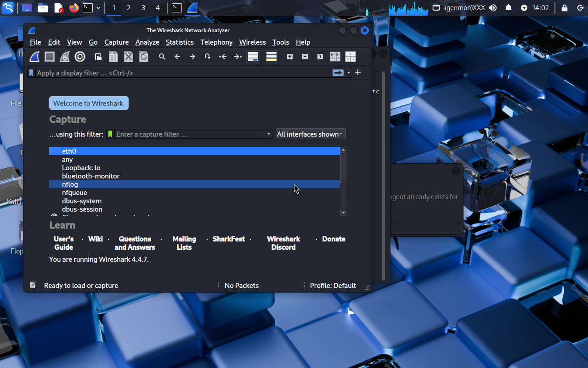Click in the display filter input field
Viewport: 588px width, 368px height.
click(184, 73)
